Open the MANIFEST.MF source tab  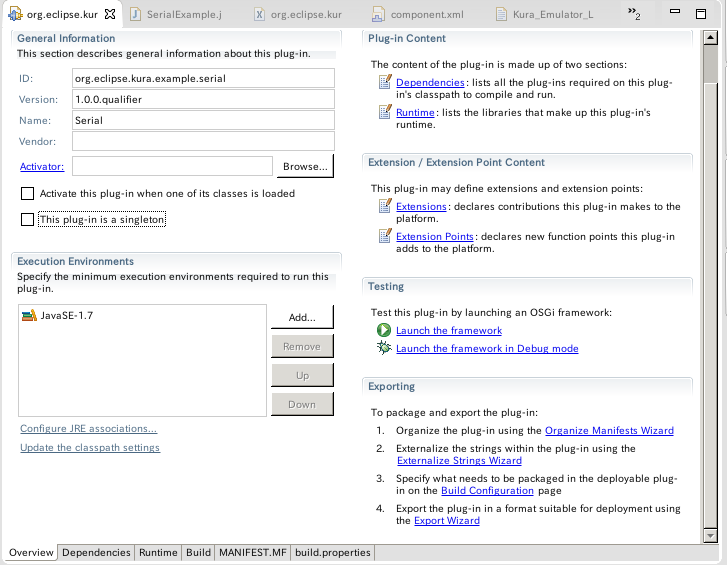click(253, 552)
